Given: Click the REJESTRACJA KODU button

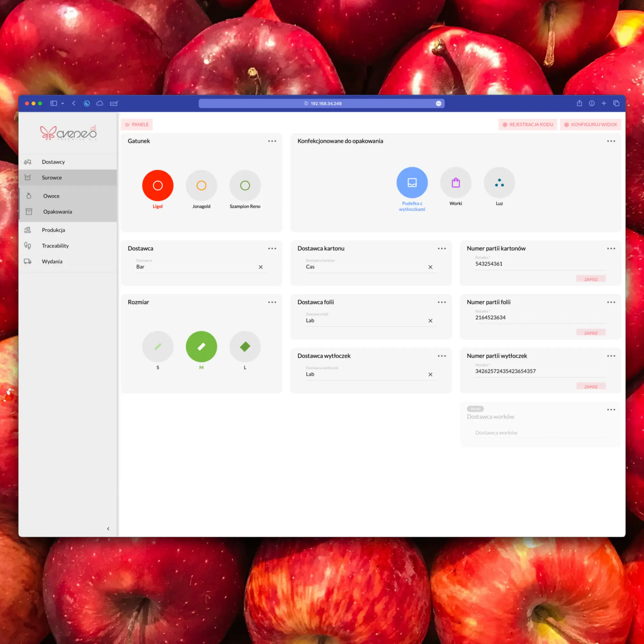Looking at the screenshot, I should 528,124.
